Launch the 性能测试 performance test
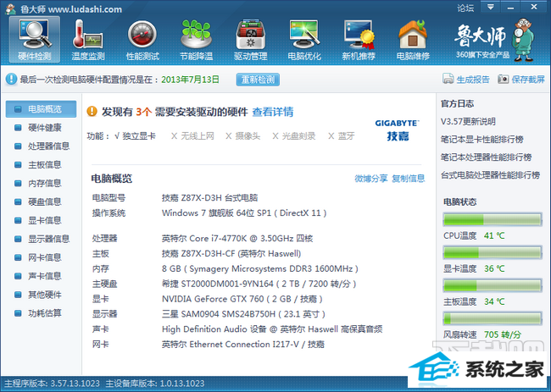The height and width of the screenshot is (392, 551). (142, 40)
